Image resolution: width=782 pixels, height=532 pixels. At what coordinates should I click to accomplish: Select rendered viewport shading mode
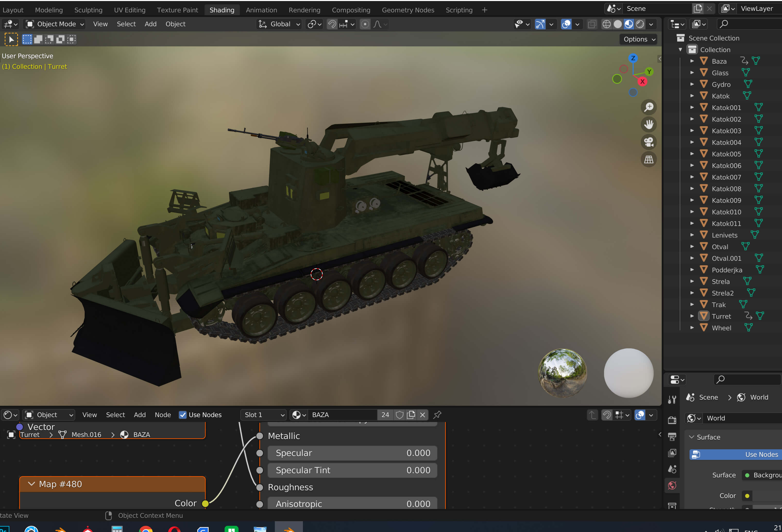point(640,24)
